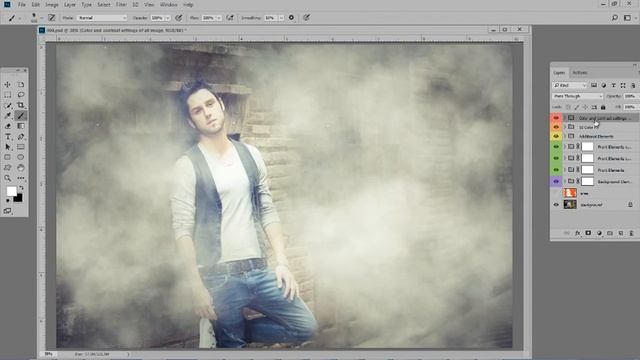Screen dimensions: 640x360
Task: Toggle the Background layer eye icon
Action: tap(556, 204)
